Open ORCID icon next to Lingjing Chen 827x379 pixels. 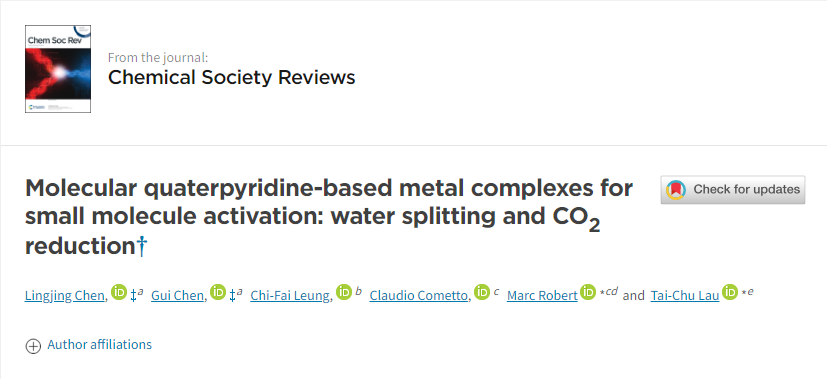click(x=119, y=292)
